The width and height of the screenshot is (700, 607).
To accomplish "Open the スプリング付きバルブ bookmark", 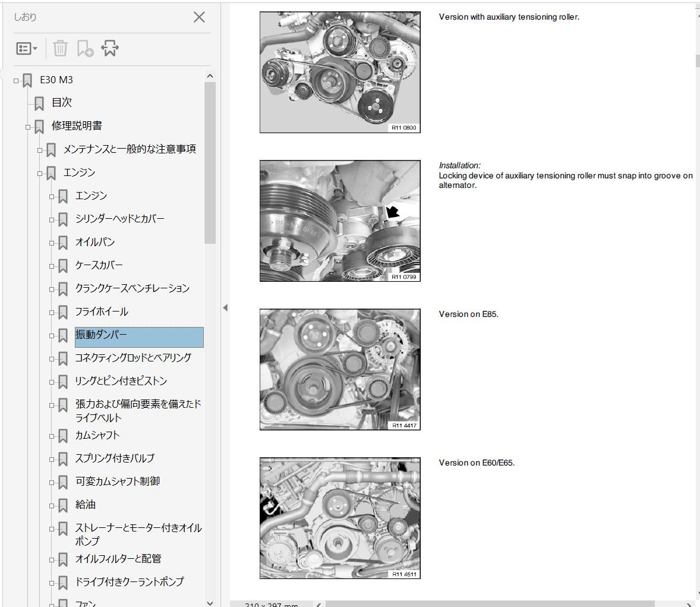I will 115,458.
